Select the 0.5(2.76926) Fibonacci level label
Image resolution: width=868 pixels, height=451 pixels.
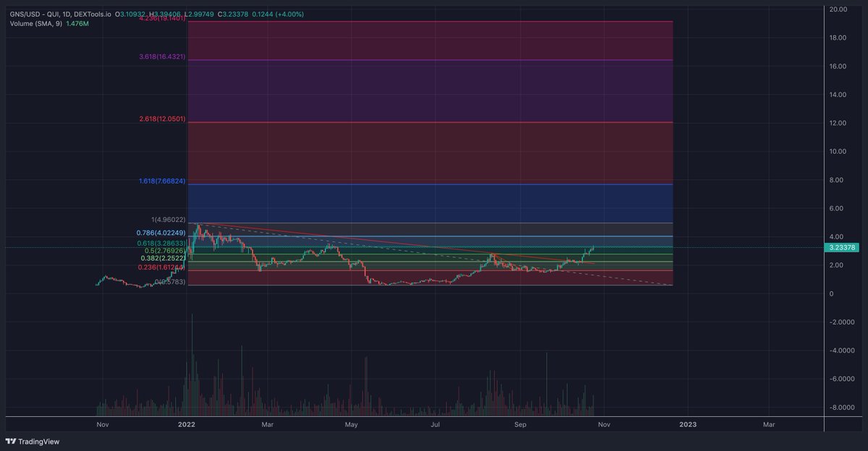tap(165, 251)
